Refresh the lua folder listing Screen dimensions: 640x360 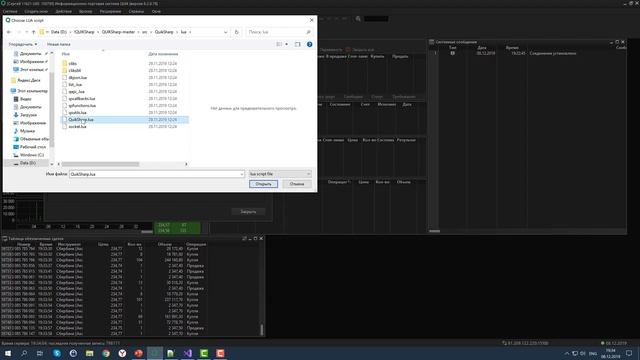236,32
